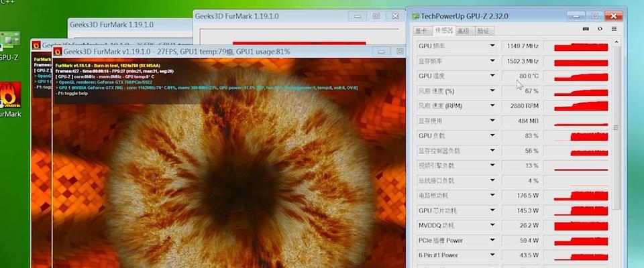Open the 显存控制器负载 dropdown

click(492, 151)
